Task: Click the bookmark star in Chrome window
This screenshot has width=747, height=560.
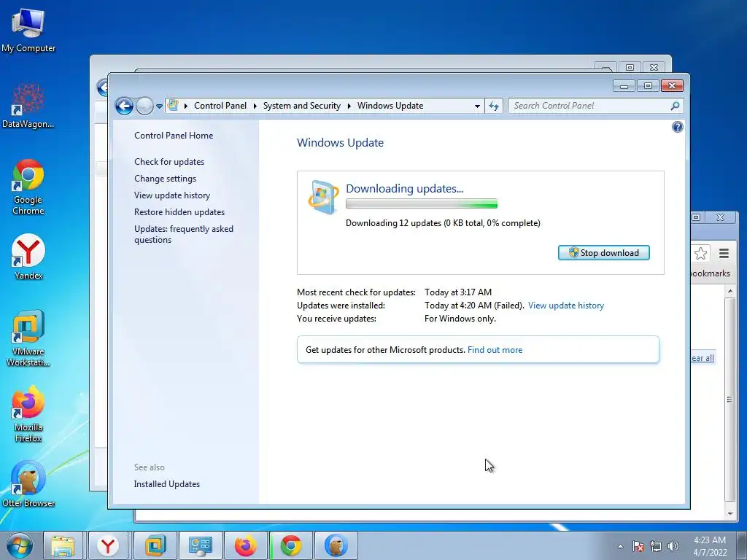Action: pyautogui.click(x=700, y=253)
